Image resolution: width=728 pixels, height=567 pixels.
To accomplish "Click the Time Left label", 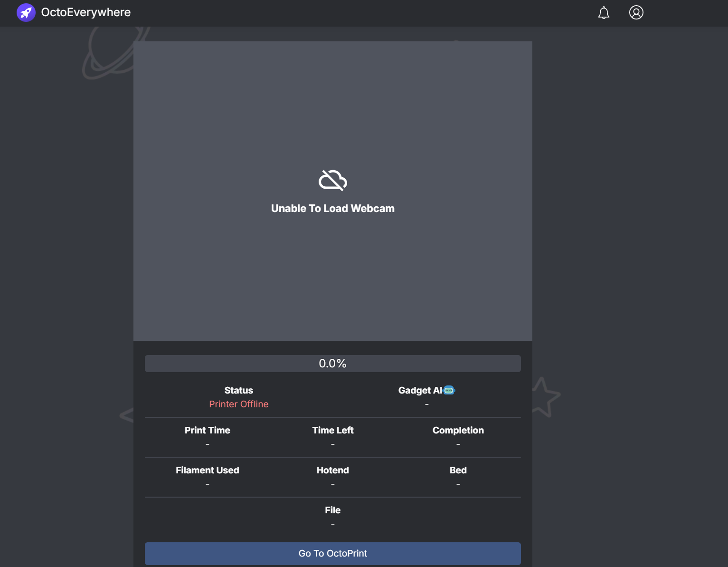I will pyautogui.click(x=333, y=430).
